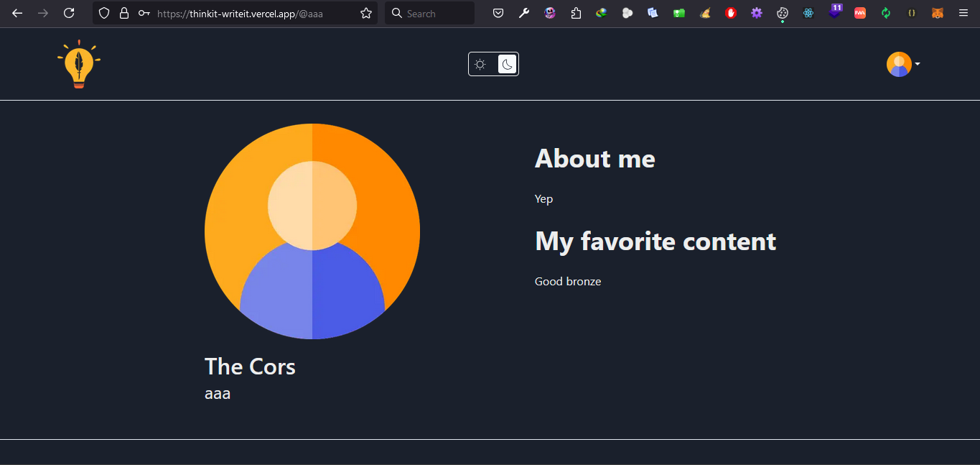
Task: Go back to previous page
Action: pyautogui.click(x=17, y=13)
